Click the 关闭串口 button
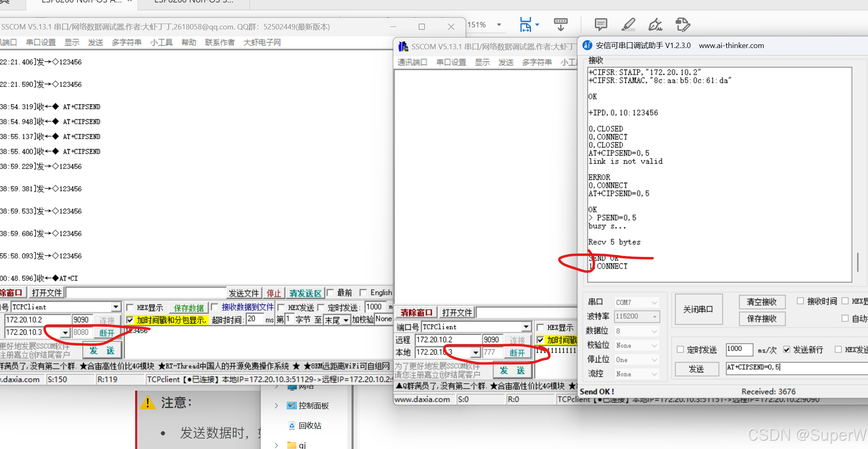The image size is (868, 449). coord(698,309)
